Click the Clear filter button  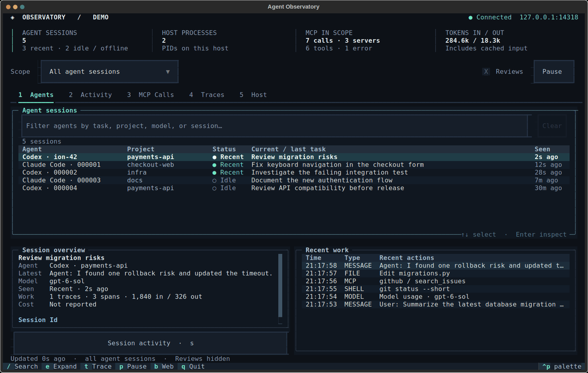552,126
